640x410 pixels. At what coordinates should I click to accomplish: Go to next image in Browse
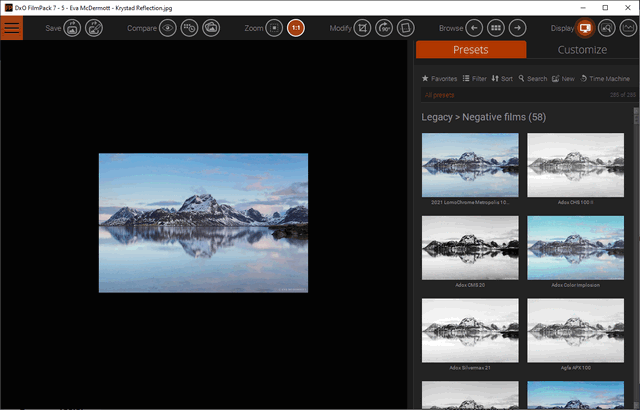click(x=518, y=27)
